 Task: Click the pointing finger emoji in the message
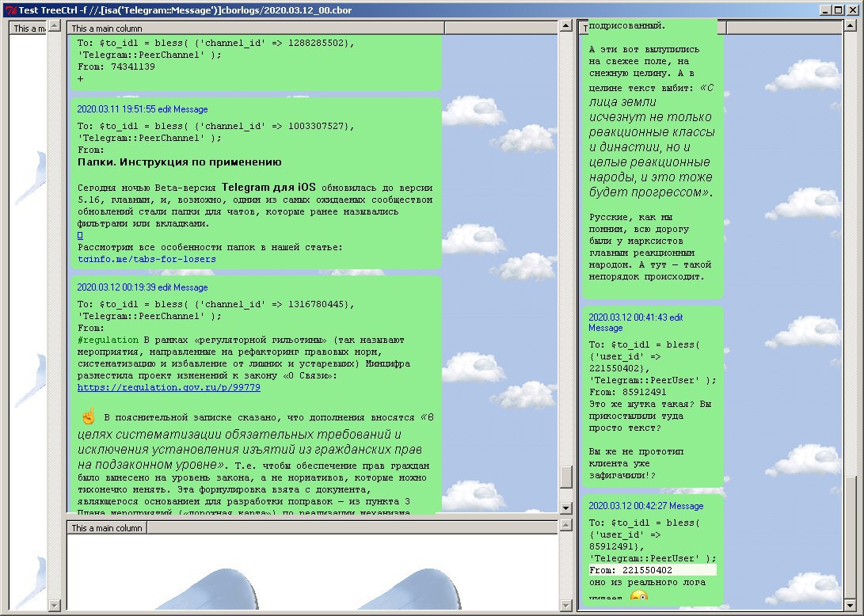[x=88, y=416]
